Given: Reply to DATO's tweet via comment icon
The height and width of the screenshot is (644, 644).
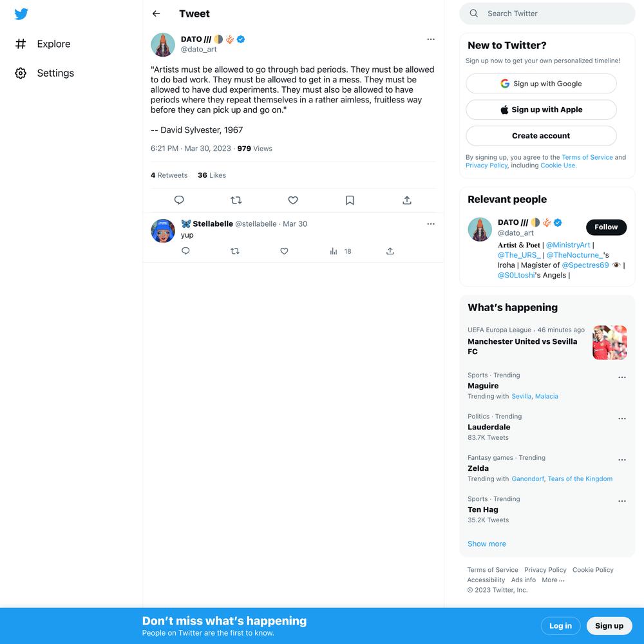Looking at the screenshot, I should tap(179, 200).
